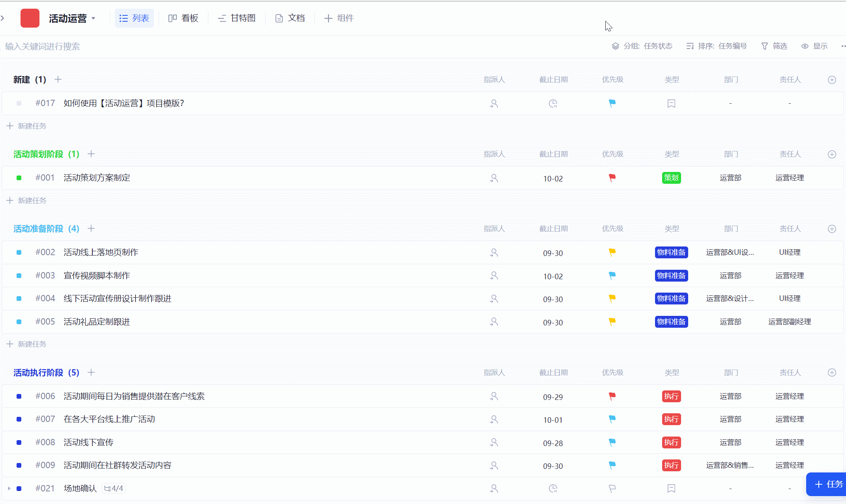
Task: Switch to the 甘特图 view tab
Action: tap(237, 18)
